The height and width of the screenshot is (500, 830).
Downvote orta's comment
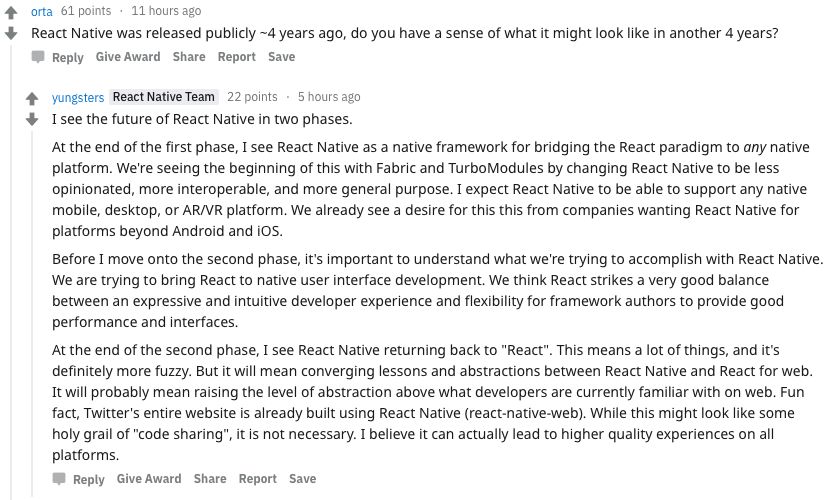pos(11,33)
